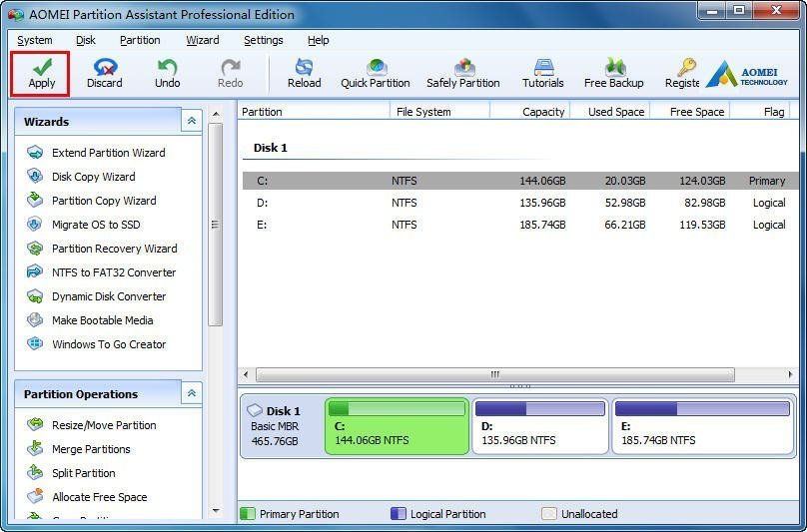The height and width of the screenshot is (532, 807).
Task: Collapse the Partition Operations panel
Action: pos(192,393)
